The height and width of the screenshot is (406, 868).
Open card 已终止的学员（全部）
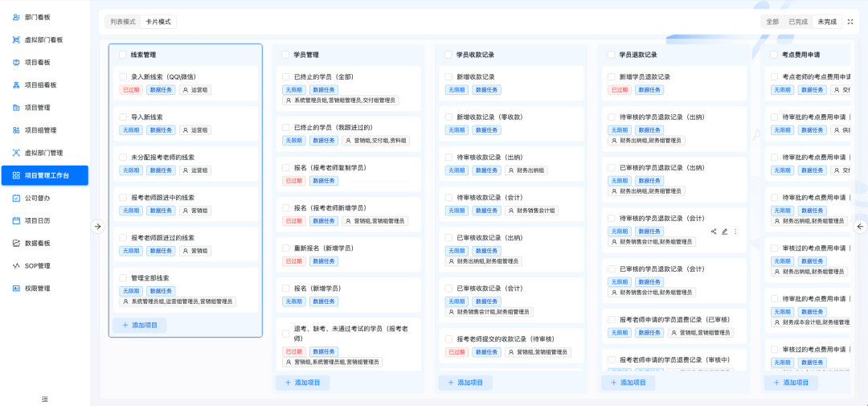(348, 88)
